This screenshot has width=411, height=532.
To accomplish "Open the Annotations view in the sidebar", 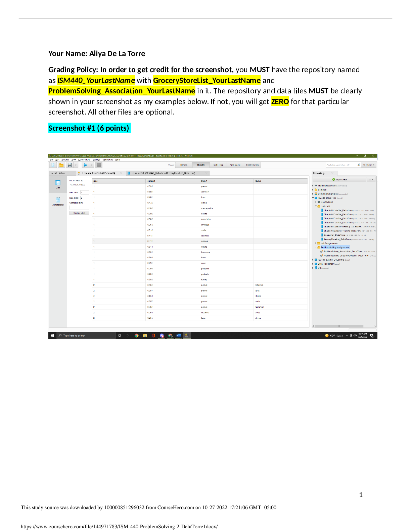I will tap(58, 201).
